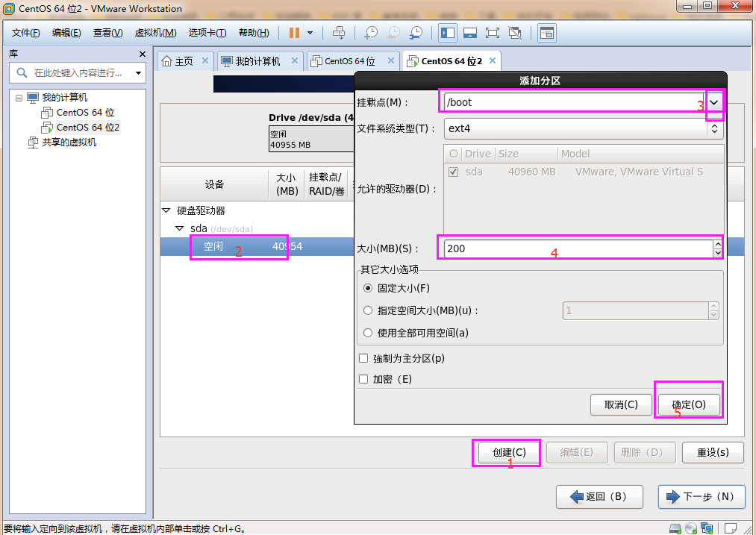Open the 文件(F) menu

[x=25, y=33]
